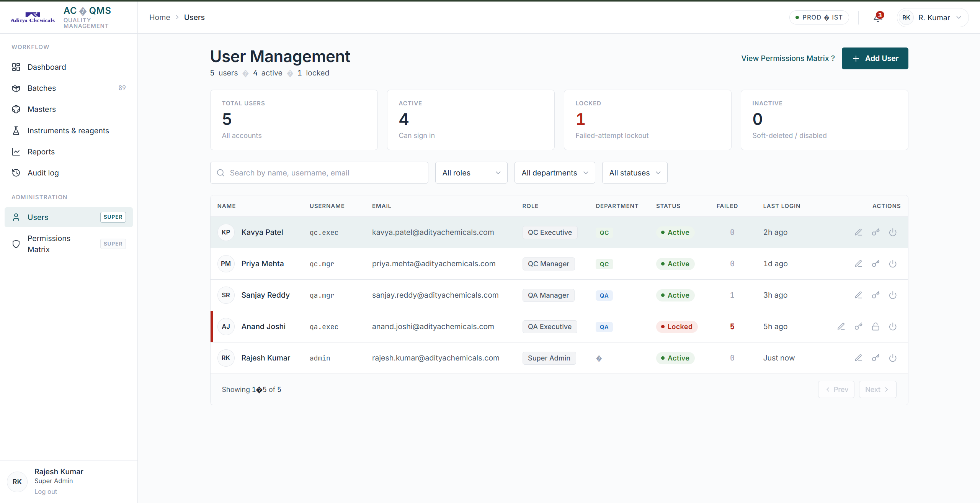This screenshot has height=503, width=980.
Task: Click key icon in Sanjay Reddy row
Action: (x=875, y=295)
